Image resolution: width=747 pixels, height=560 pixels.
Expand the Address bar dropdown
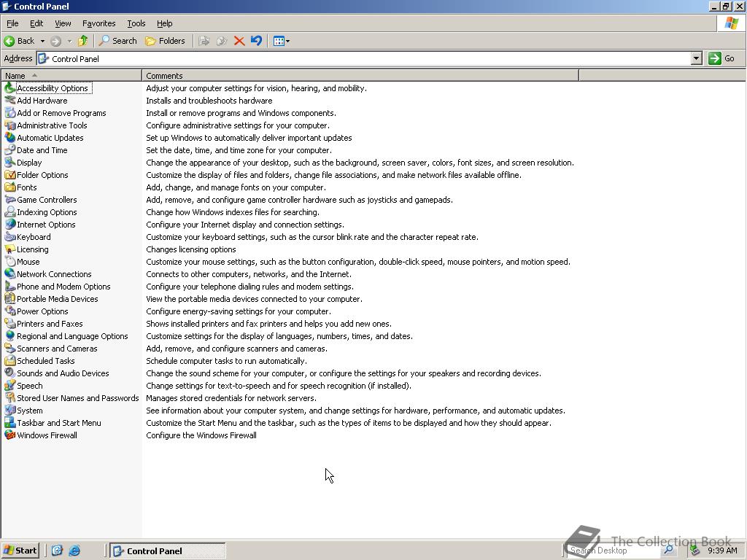[696, 58]
